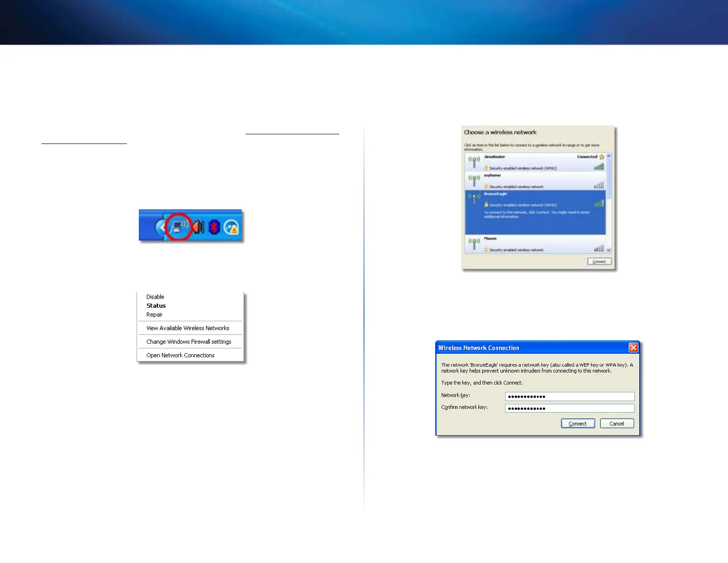Click the antenna icon beside Mason

tap(474, 243)
